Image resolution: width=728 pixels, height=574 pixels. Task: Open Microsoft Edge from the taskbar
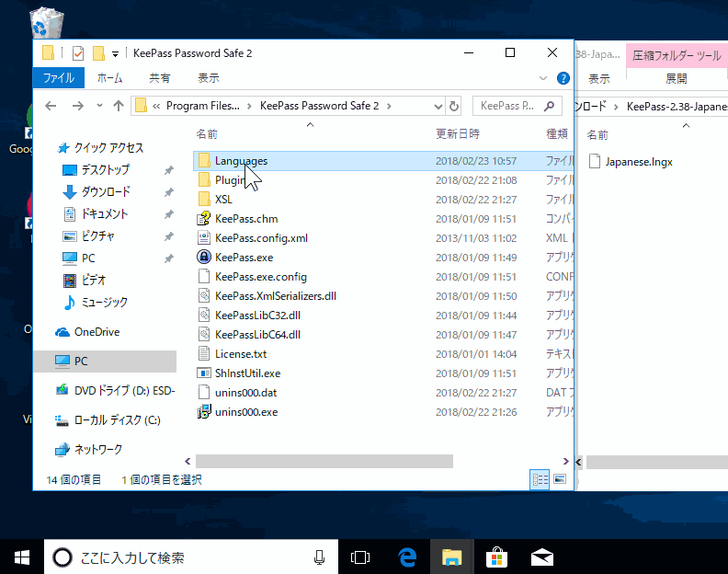407,557
